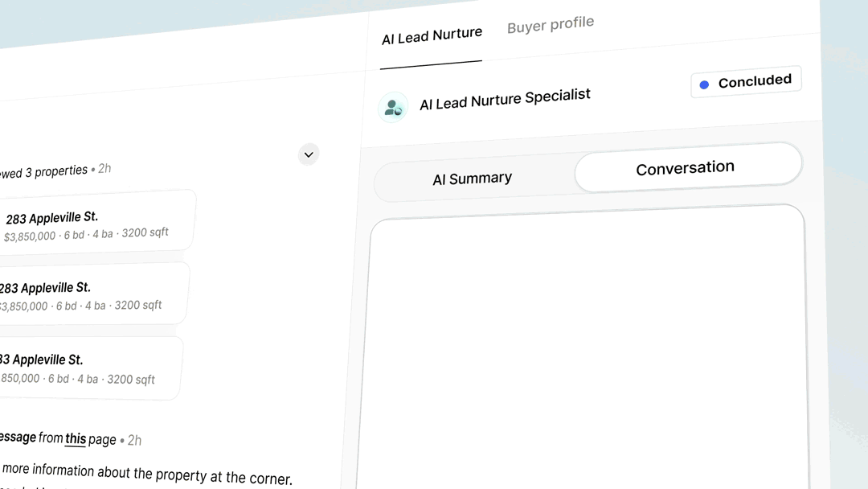Click the AI Lead Nurture Specialist avatar icon
The height and width of the screenshot is (489, 868).
(393, 107)
